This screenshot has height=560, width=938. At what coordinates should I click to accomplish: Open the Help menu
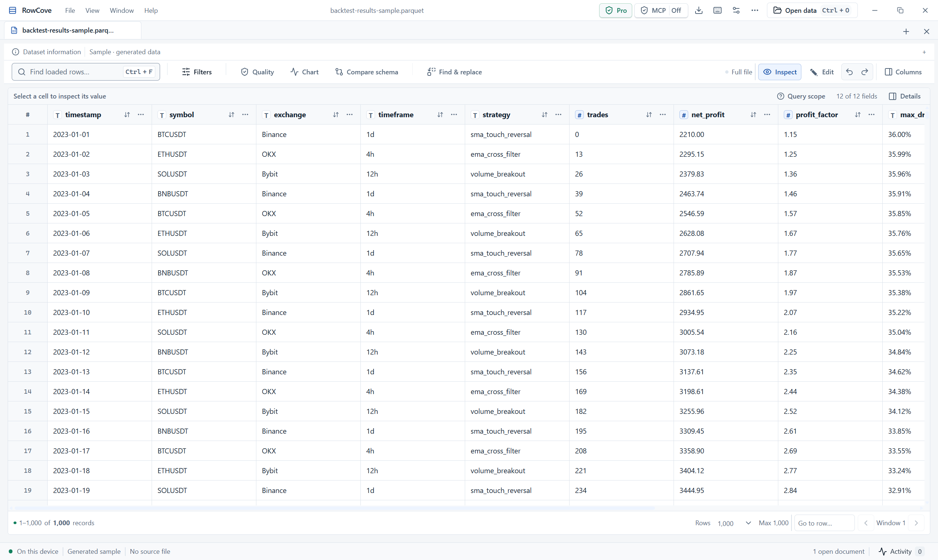[x=151, y=11]
